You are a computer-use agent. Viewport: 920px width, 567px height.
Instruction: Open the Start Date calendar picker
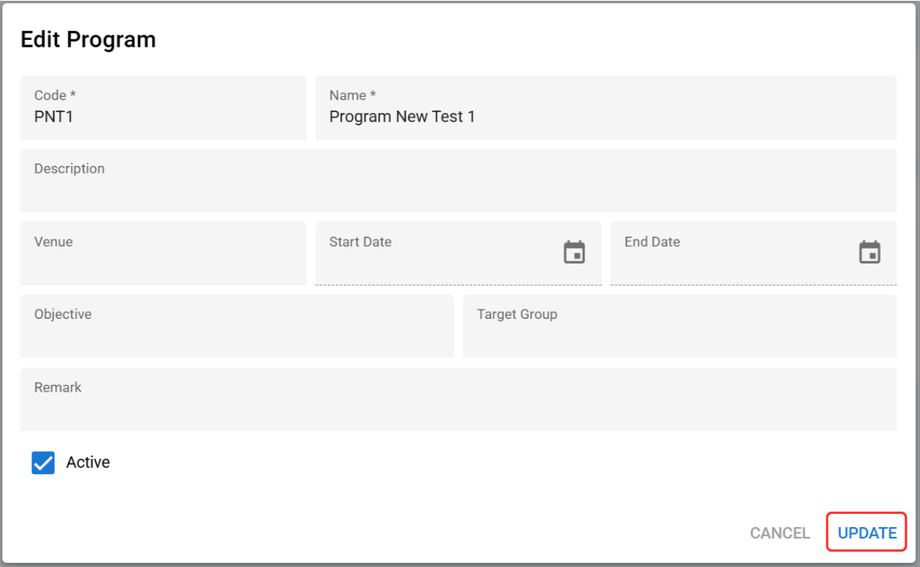pyautogui.click(x=574, y=253)
